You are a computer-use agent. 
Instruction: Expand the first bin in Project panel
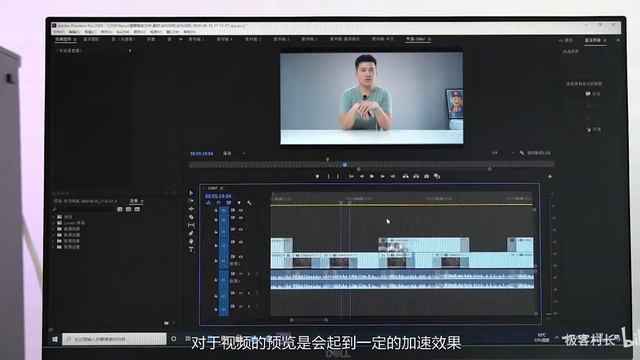coord(54,217)
